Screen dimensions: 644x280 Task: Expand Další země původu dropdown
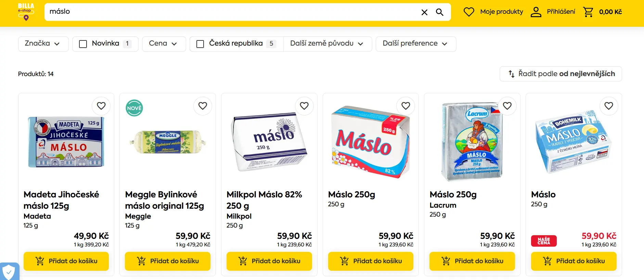(x=327, y=44)
